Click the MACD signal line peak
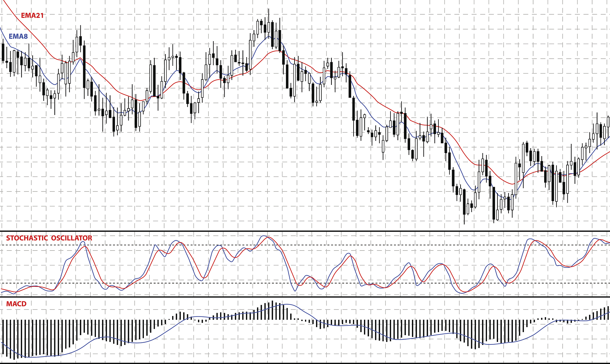Screen dimensions: 610x364 (x=287, y=304)
